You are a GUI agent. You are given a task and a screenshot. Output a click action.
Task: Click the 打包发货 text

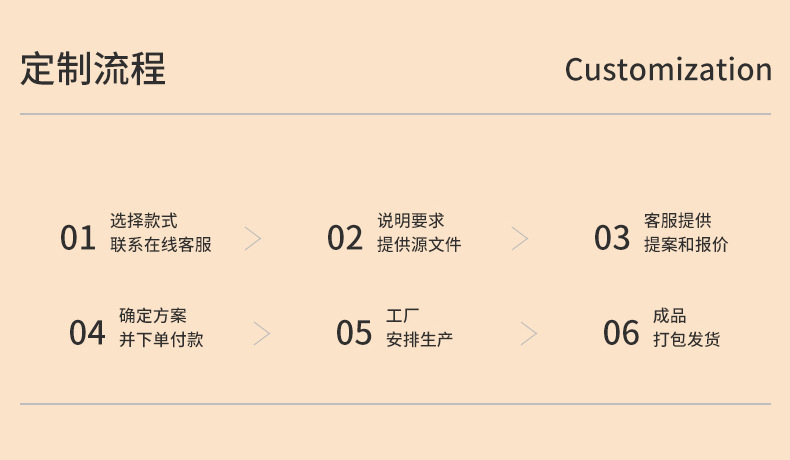[x=687, y=340]
